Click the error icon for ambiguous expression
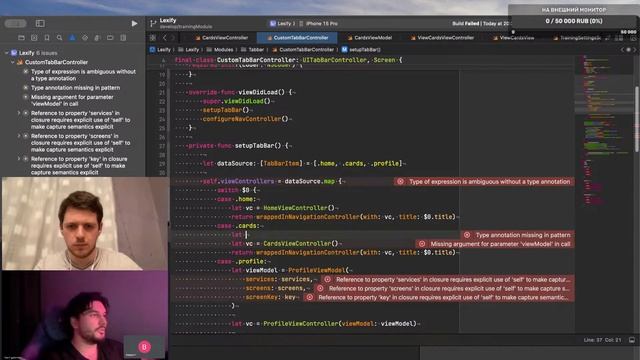This screenshot has height=360, width=640. (400, 182)
